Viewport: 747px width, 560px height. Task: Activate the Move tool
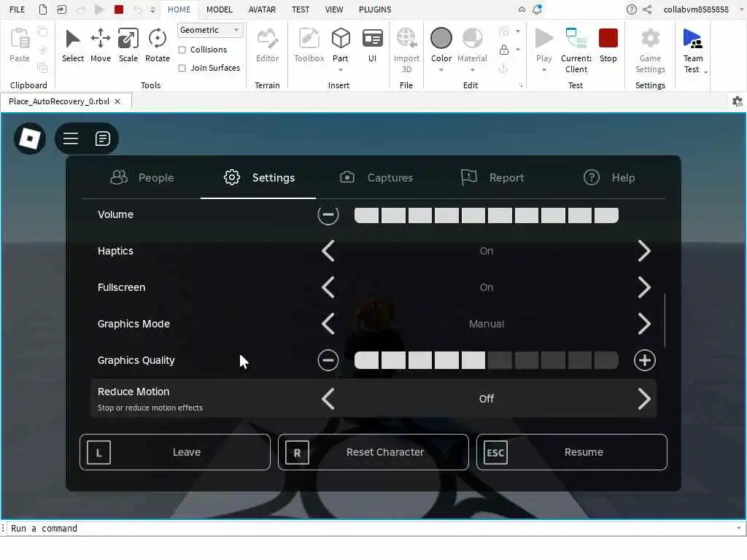tap(101, 45)
